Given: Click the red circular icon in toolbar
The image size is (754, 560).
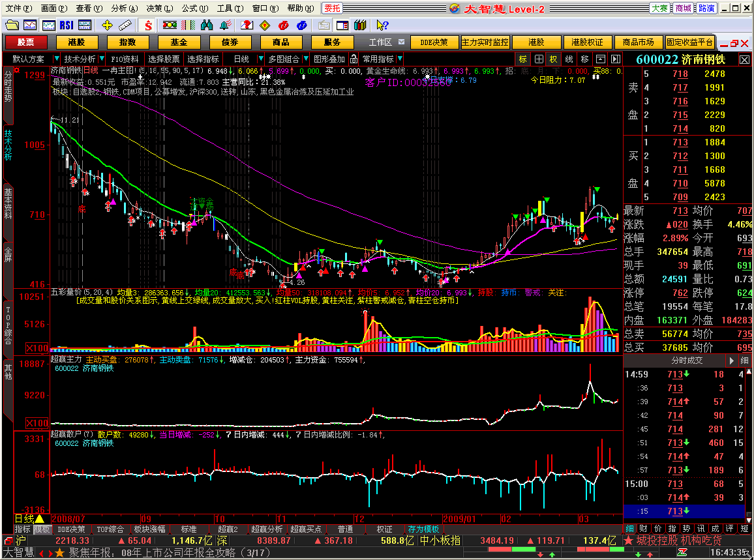Looking at the screenshot, I should pyautogui.click(x=283, y=25).
